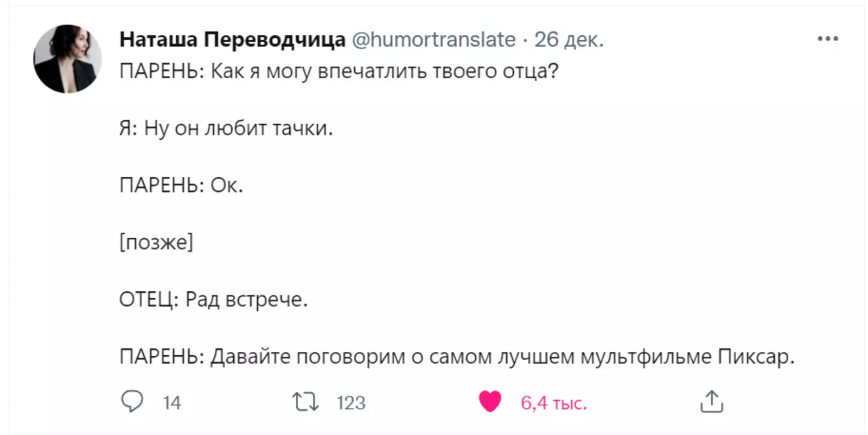The image size is (868, 435).
Task: Click the line 'ПАРЕНЬ: Ок.'
Action: [x=181, y=185]
